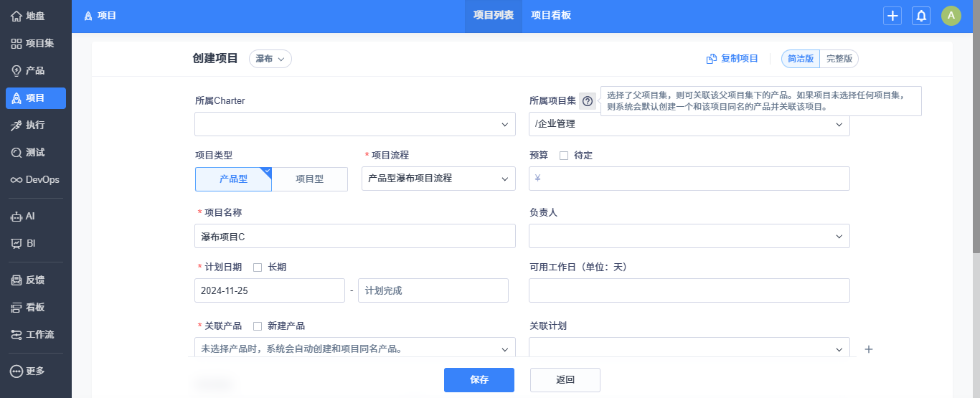Check the 长期 long-term checkbox

[258, 267]
